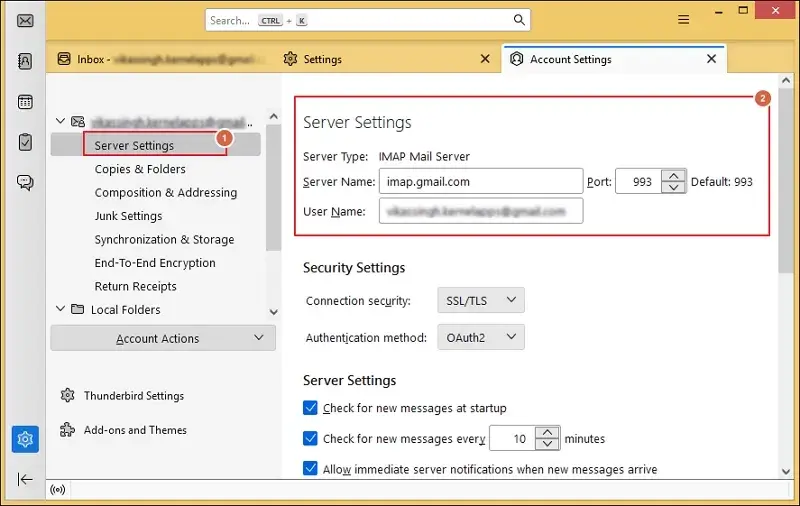The height and width of the screenshot is (506, 800).
Task: Click account tree scroll down arrow
Action: pos(273,312)
